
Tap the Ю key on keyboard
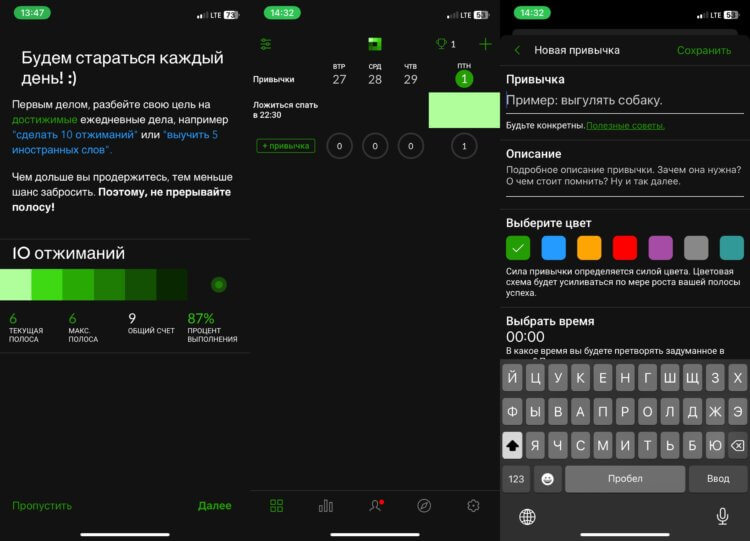click(715, 445)
